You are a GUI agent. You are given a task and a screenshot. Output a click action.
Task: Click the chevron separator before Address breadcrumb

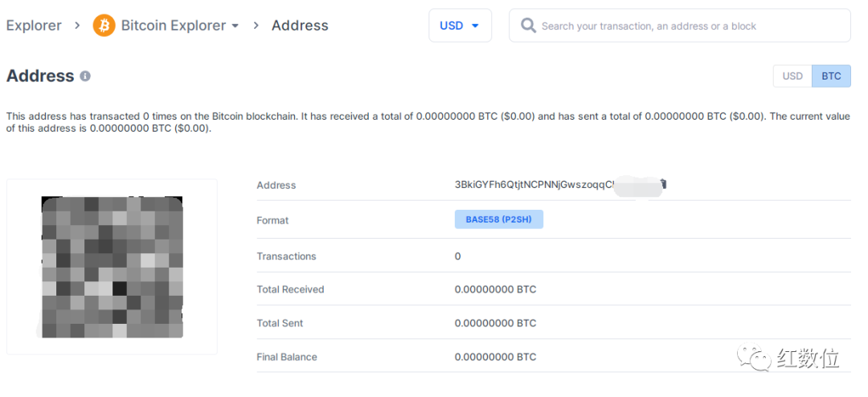pos(256,26)
